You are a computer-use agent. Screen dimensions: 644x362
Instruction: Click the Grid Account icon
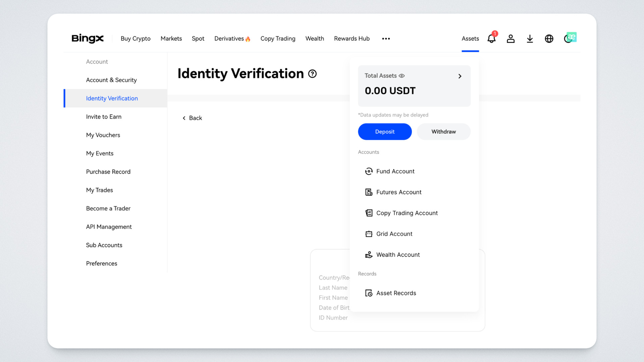[369, 234]
